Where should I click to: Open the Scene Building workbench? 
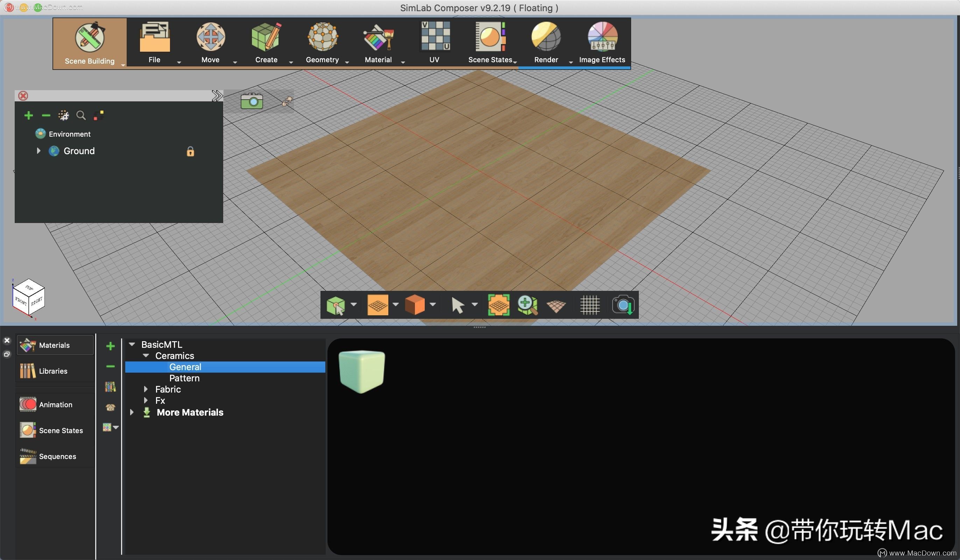(90, 43)
